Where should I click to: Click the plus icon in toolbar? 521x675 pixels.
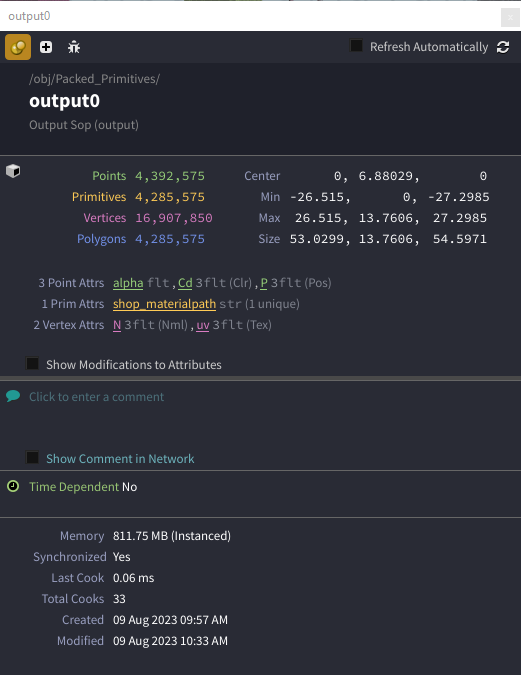point(46,47)
